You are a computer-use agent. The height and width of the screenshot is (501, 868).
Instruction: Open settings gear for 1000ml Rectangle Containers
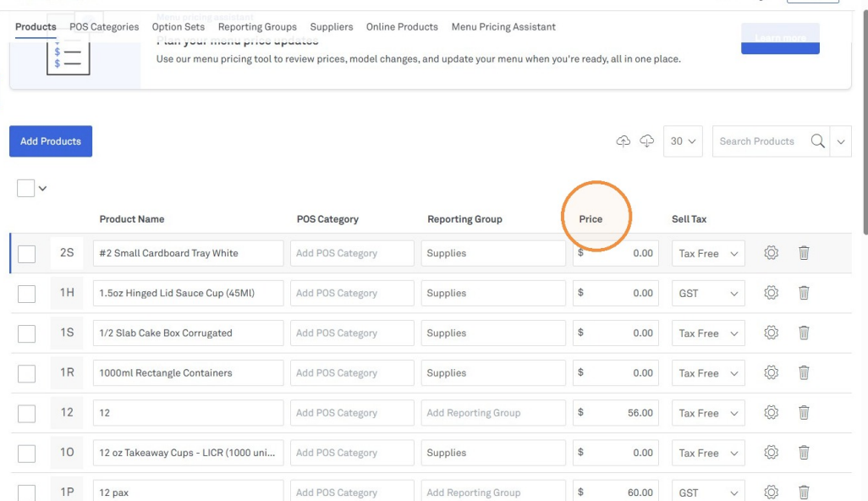pos(771,372)
